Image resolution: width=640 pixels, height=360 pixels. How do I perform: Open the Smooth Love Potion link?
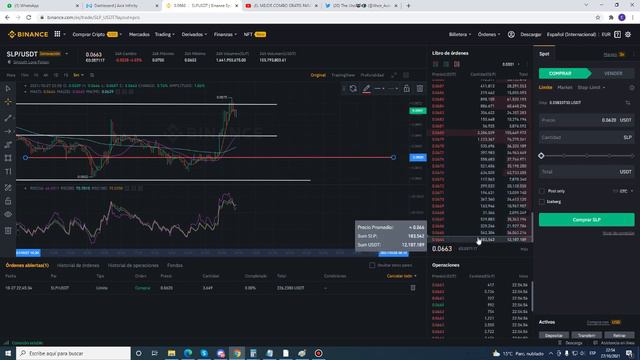31,62
